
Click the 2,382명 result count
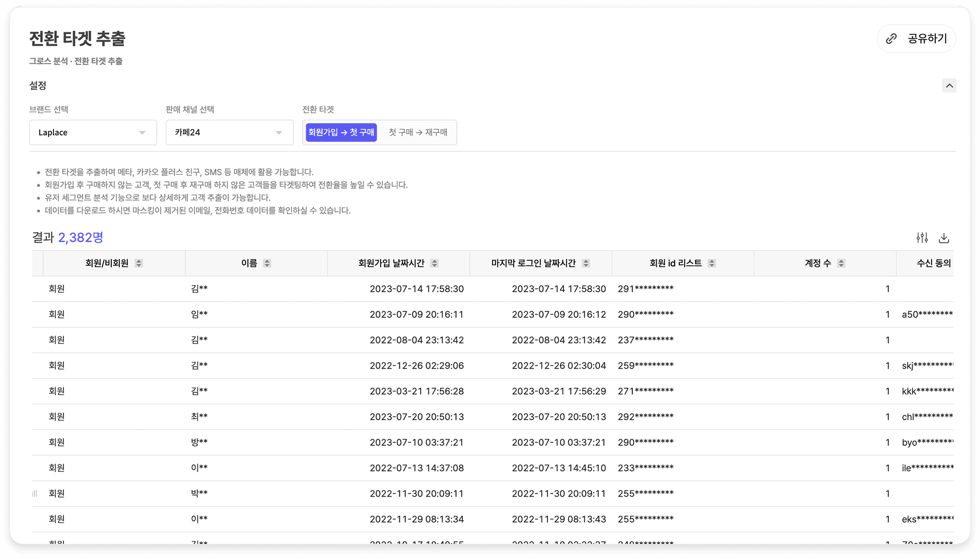click(x=81, y=238)
